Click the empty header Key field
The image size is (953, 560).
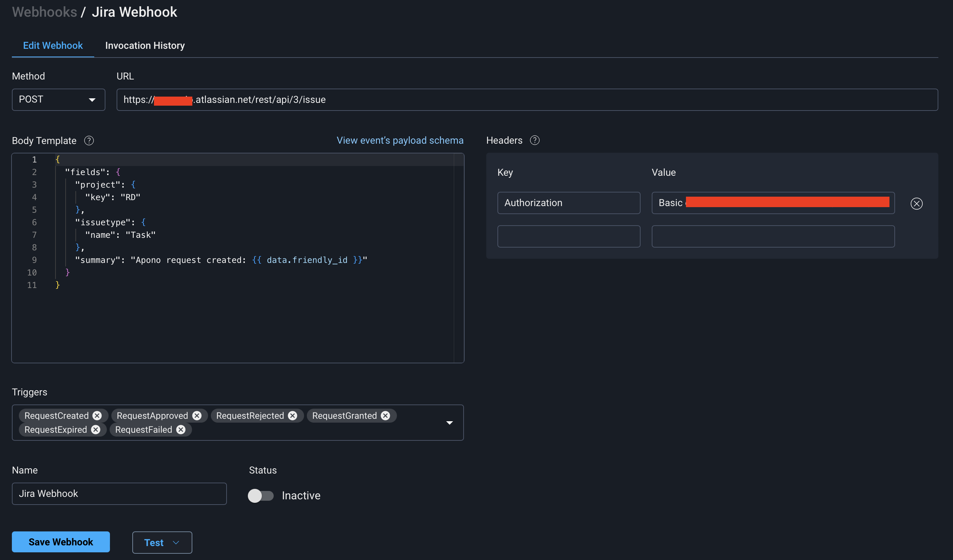568,236
